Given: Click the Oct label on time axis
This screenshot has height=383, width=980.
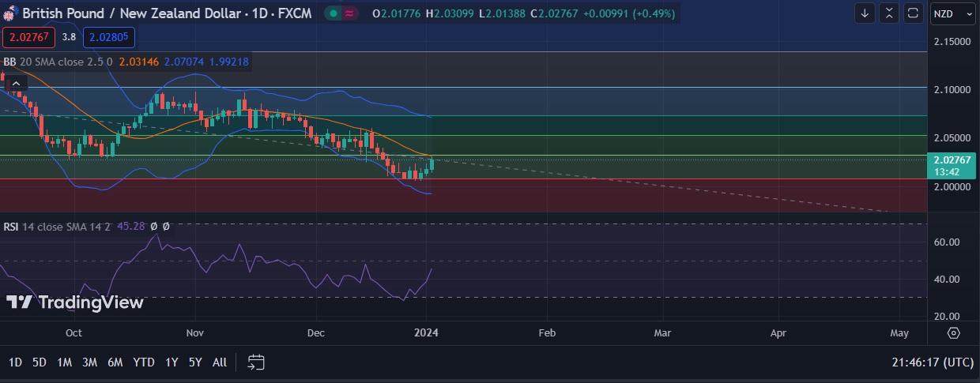Looking at the screenshot, I should [x=74, y=332].
